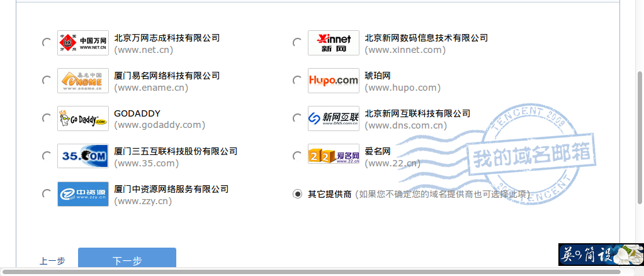The width and height of the screenshot is (644, 276).
Task: Click the text (www.xinnet.com)
Action: (405, 50)
